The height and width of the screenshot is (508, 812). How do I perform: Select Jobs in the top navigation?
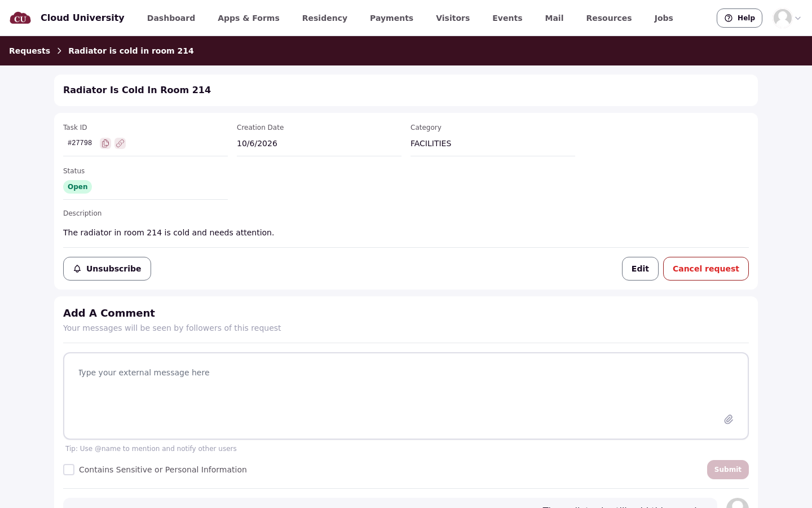tap(664, 18)
